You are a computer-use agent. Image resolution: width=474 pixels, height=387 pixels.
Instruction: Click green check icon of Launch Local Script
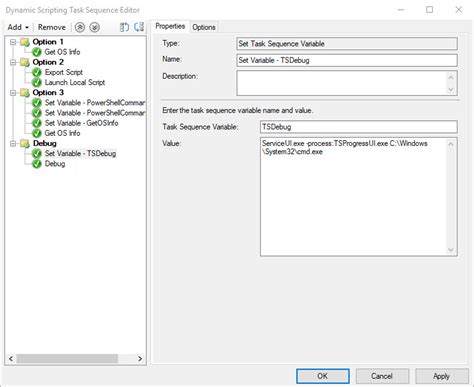[x=37, y=82]
